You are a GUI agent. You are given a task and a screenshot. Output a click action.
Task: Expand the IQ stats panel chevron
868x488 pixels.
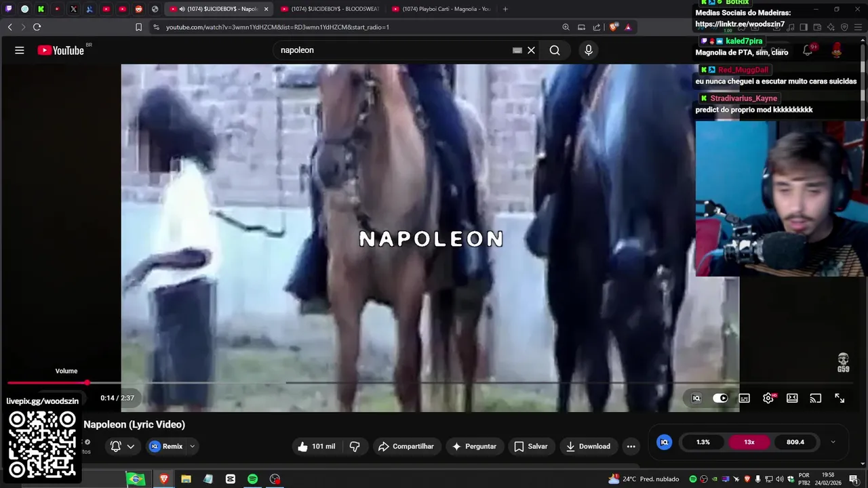pyautogui.click(x=833, y=442)
